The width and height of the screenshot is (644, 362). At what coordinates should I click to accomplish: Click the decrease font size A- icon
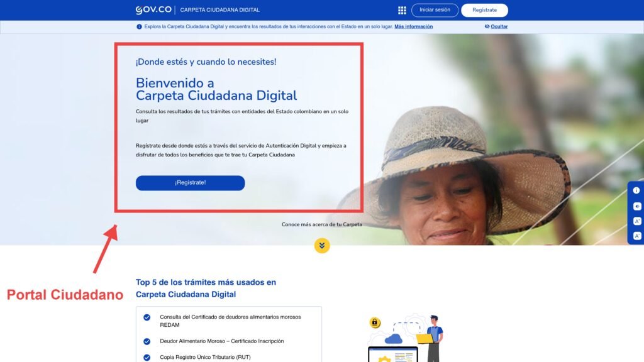tap(636, 236)
